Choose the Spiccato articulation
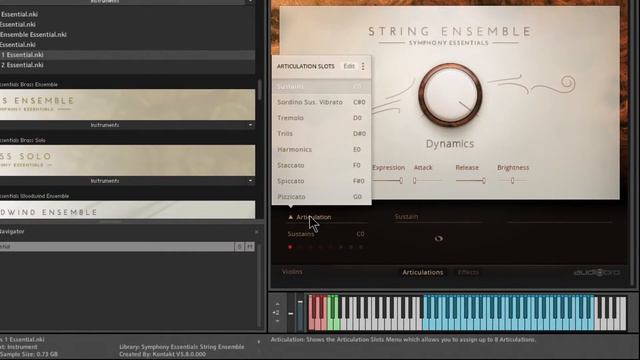640x360 pixels. click(322, 181)
